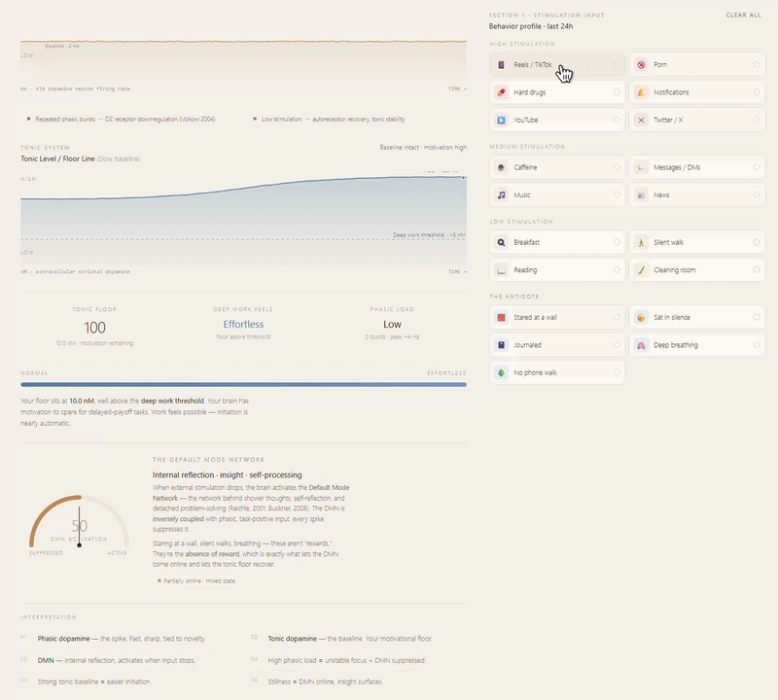The height and width of the screenshot is (700, 778).
Task: Select the Sat in silence option
Action: point(696,317)
